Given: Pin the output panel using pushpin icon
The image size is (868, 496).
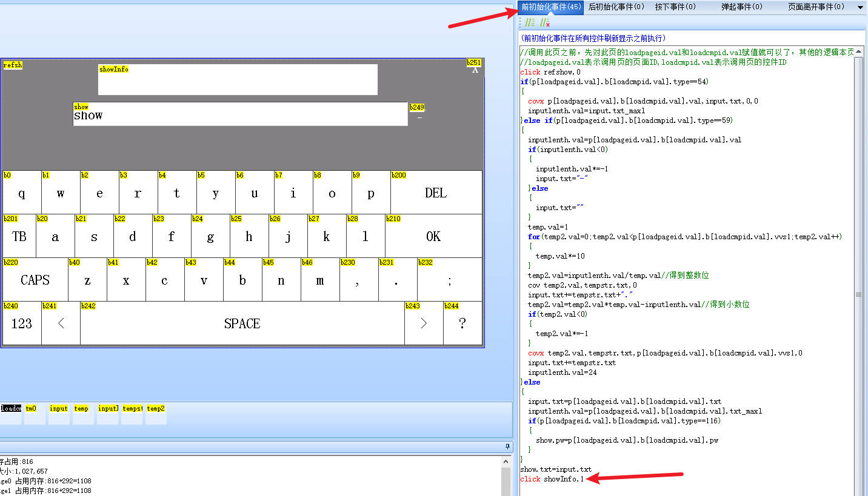Looking at the screenshot, I should click(x=507, y=447).
